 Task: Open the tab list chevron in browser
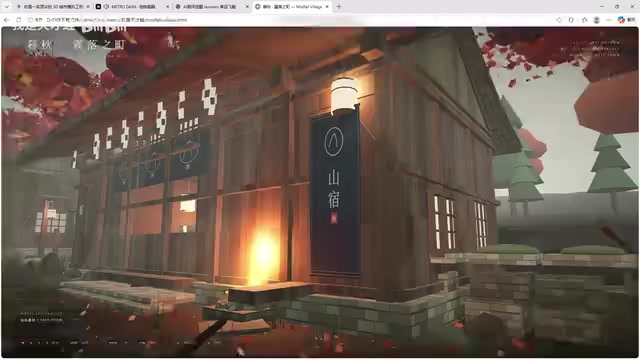tap(6, 7)
